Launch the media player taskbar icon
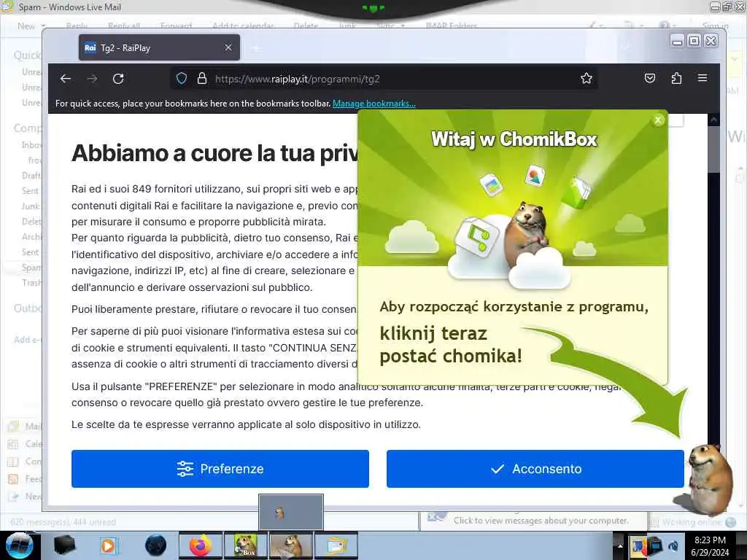This screenshot has height=560, width=747. coord(109,545)
